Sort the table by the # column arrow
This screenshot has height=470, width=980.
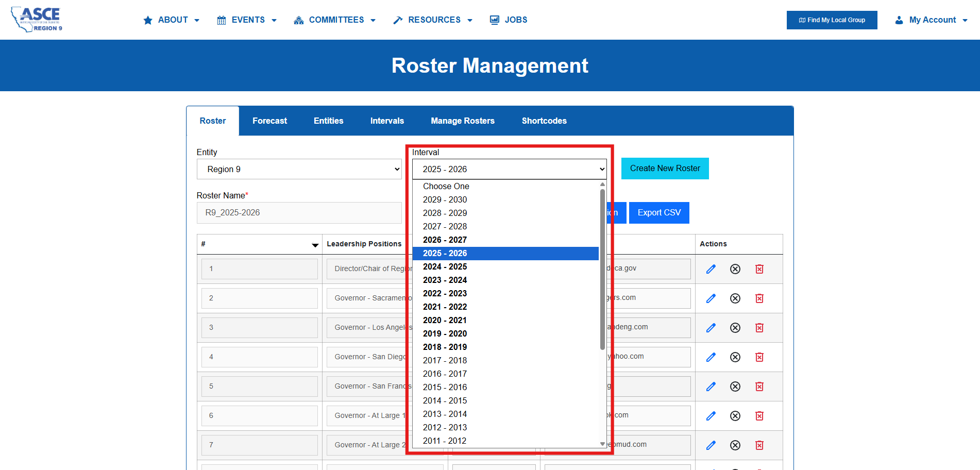point(315,245)
